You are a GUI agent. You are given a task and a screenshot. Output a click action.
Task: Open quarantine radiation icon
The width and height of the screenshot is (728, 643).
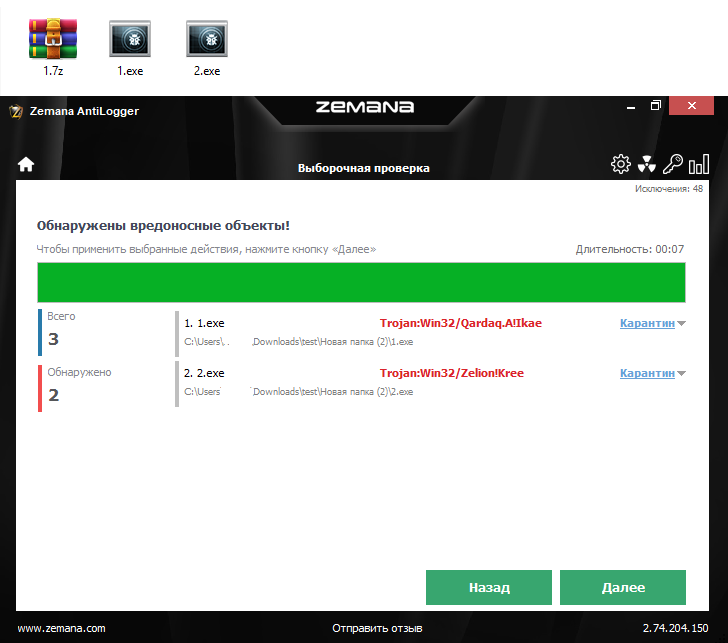click(x=646, y=164)
